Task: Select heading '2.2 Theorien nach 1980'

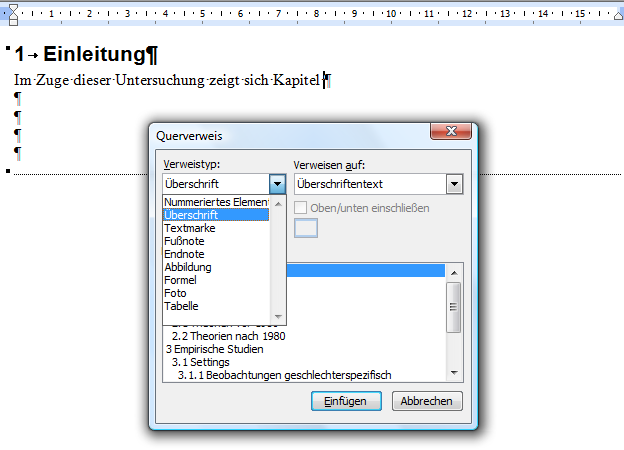Action: coord(228,336)
